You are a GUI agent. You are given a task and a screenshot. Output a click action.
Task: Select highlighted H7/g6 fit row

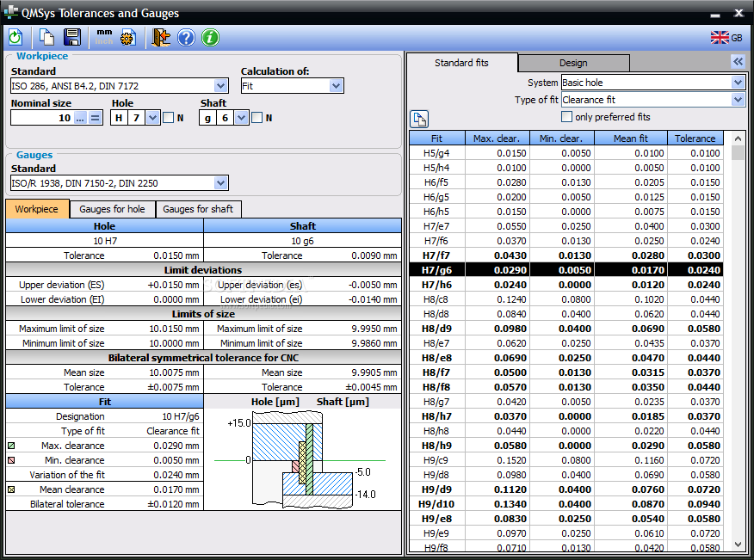566,270
